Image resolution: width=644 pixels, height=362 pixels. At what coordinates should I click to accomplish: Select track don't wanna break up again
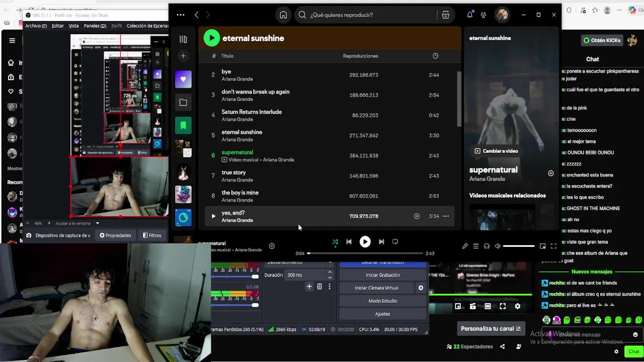point(255,92)
